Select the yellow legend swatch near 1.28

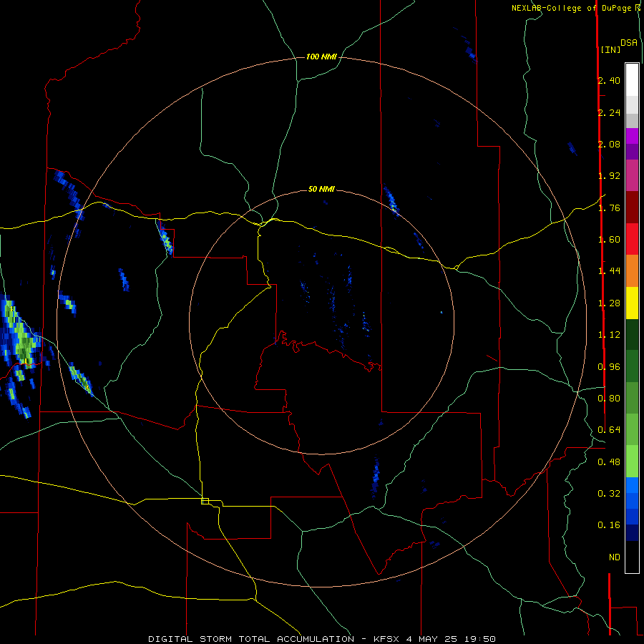point(632,303)
